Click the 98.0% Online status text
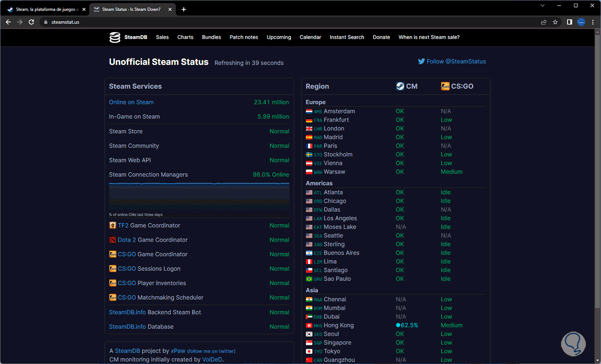 coord(271,175)
